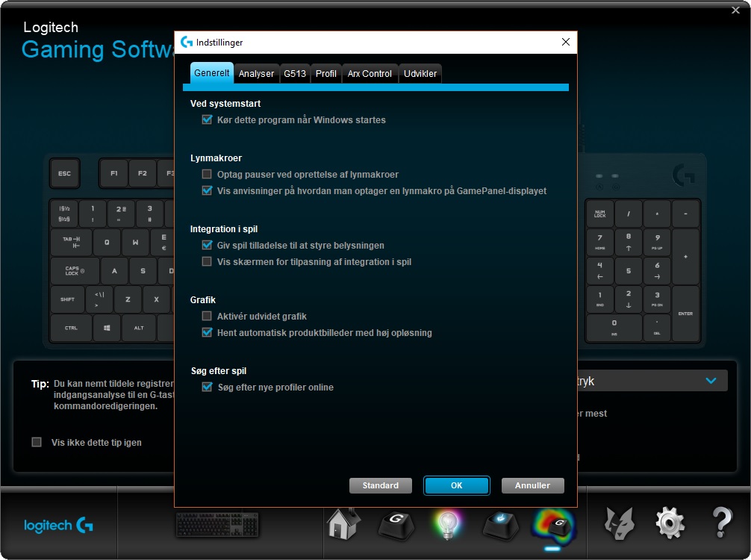Click the TAB key on keyboard image

tap(71, 243)
